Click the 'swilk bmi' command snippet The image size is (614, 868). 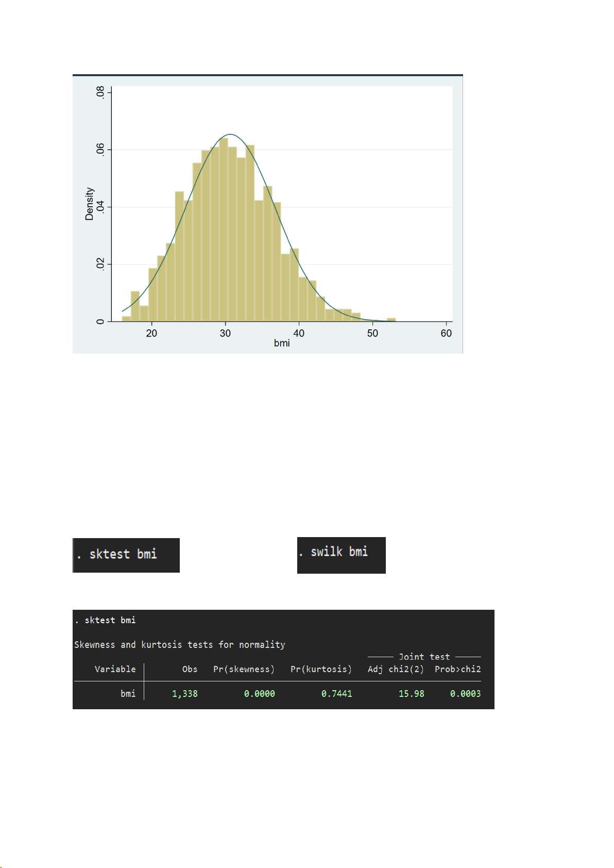coord(341,553)
